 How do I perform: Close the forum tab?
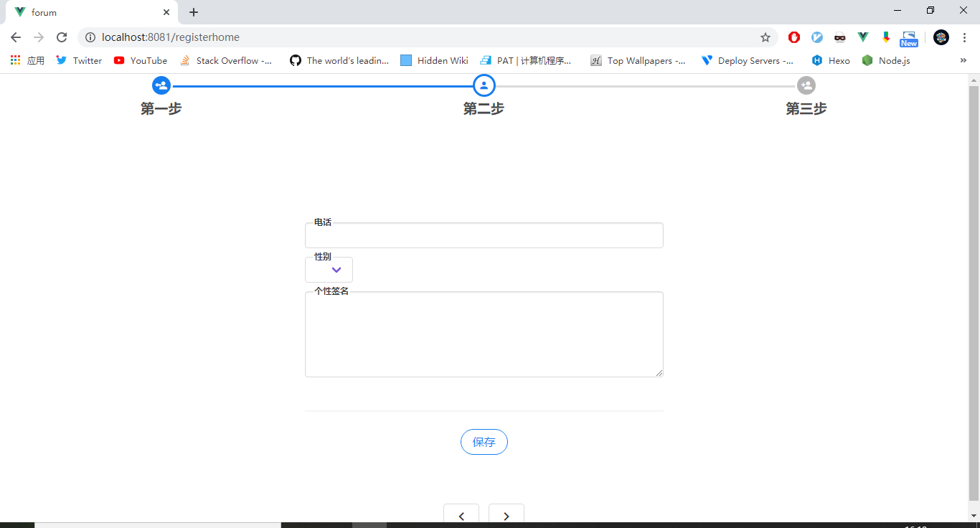pos(166,12)
